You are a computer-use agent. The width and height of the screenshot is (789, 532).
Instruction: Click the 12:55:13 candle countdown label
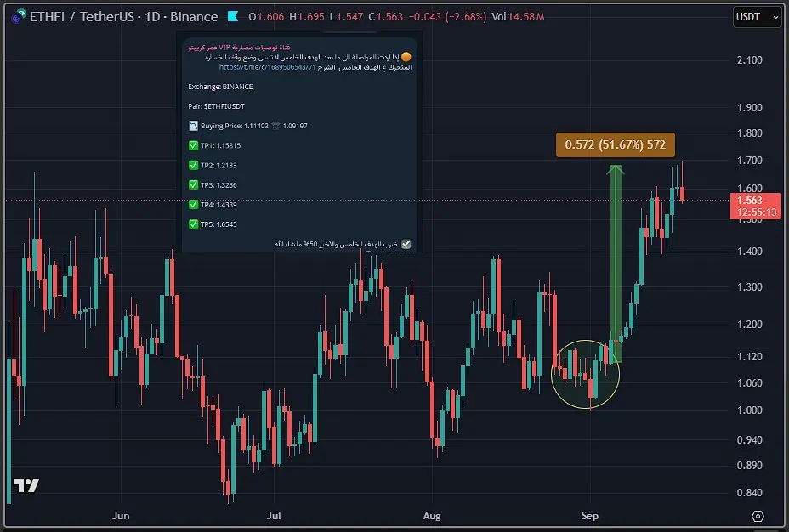(x=757, y=212)
